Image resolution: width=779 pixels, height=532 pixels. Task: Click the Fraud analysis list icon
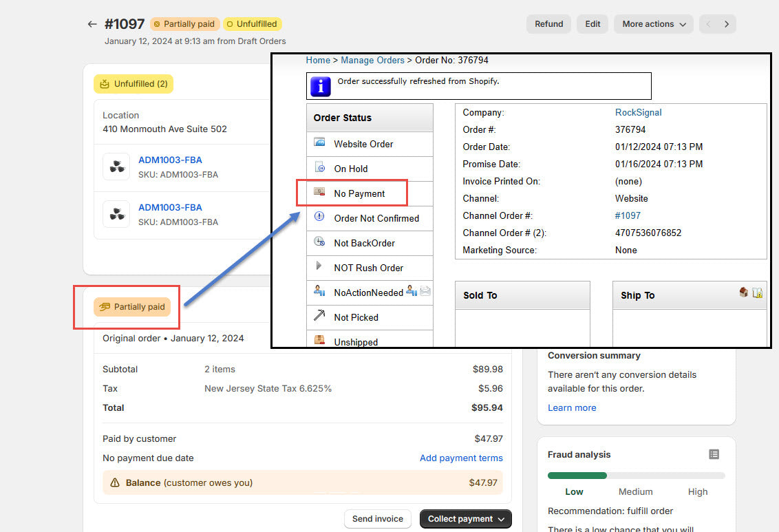714,454
